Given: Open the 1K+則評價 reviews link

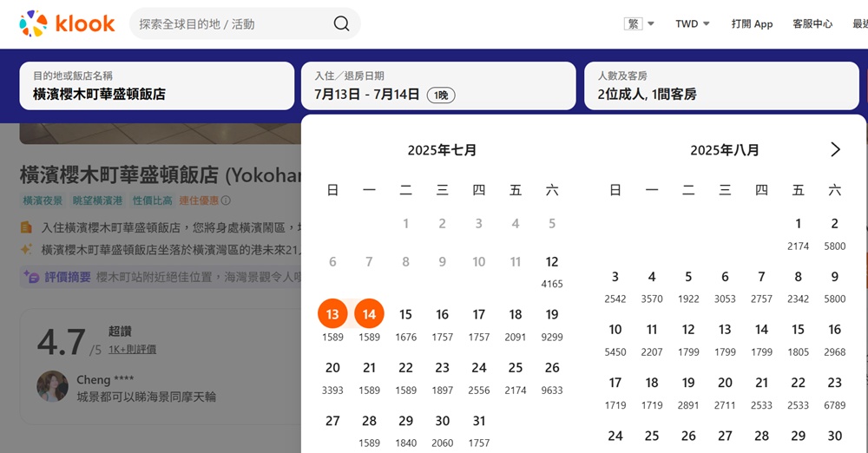Looking at the screenshot, I should (x=132, y=350).
